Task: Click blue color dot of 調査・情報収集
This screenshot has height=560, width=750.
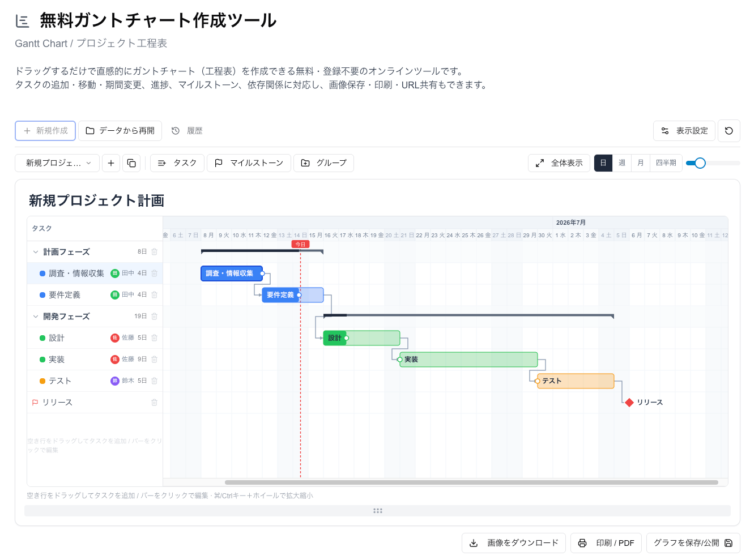Action: (42, 273)
